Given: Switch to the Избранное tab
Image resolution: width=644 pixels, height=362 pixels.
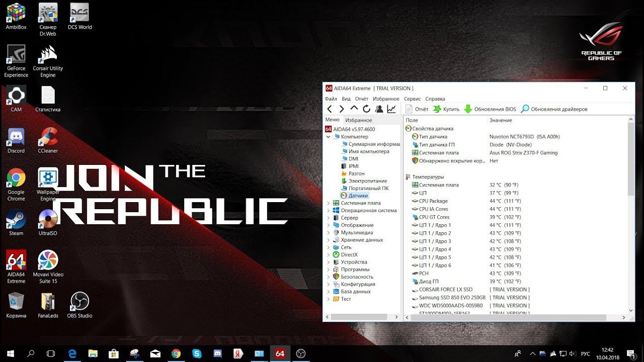Looking at the screenshot, I should [x=358, y=120].
